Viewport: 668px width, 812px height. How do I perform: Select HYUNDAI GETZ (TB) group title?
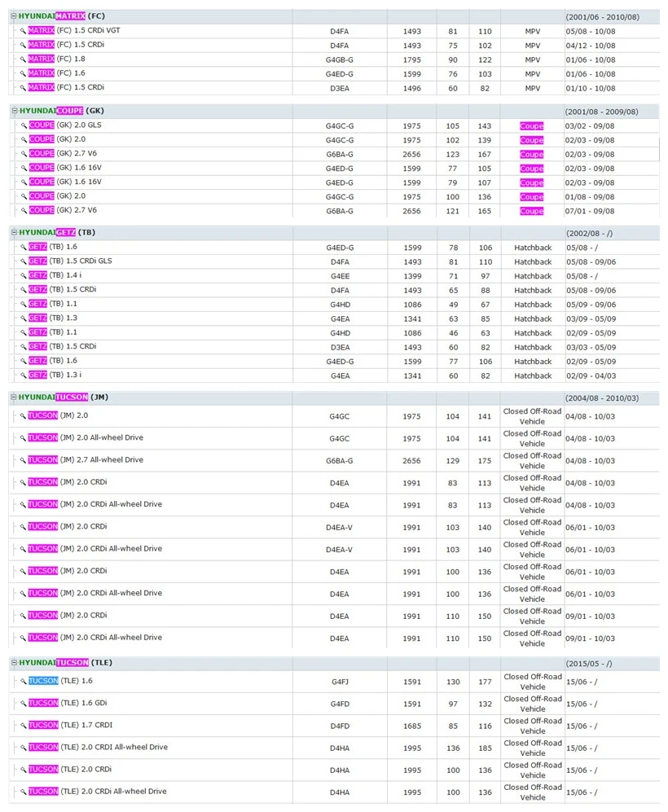point(57,232)
